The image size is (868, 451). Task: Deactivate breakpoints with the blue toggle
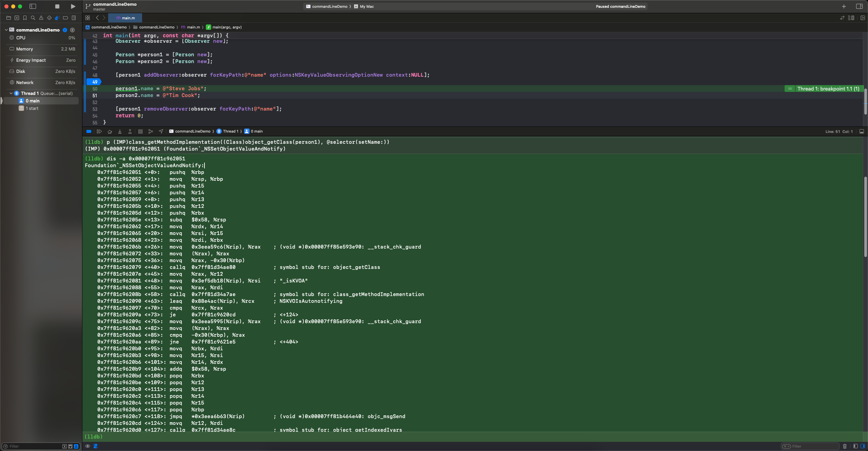click(89, 132)
